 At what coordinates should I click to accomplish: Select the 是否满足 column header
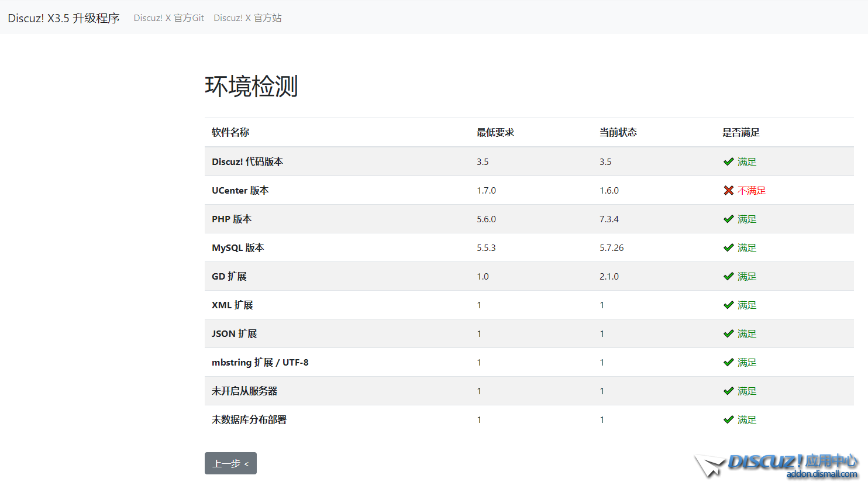[740, 132]
